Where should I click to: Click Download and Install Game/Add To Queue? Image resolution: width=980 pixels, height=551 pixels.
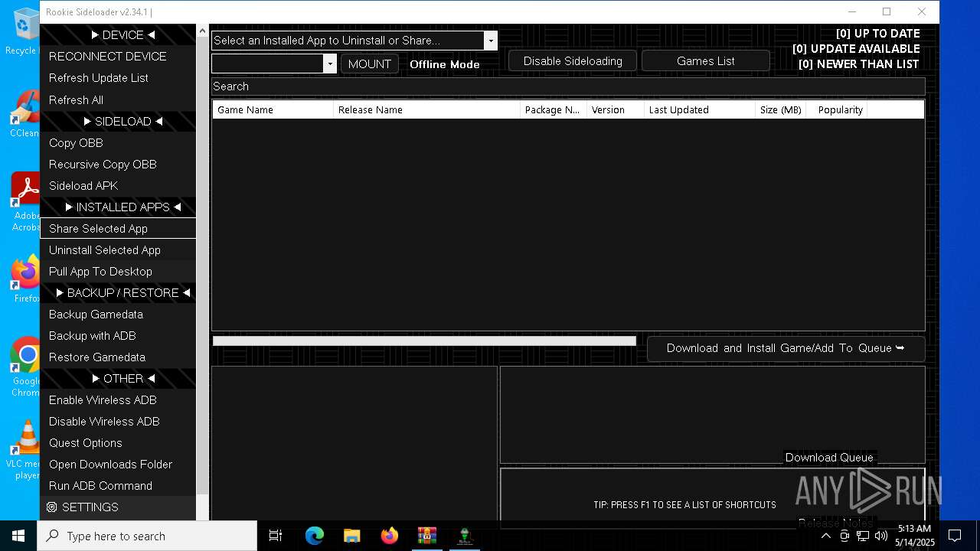[x=786, y=348]
